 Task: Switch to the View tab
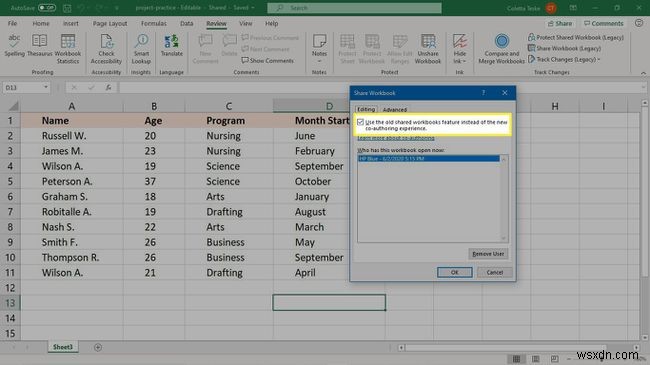[x=245, y=24]
